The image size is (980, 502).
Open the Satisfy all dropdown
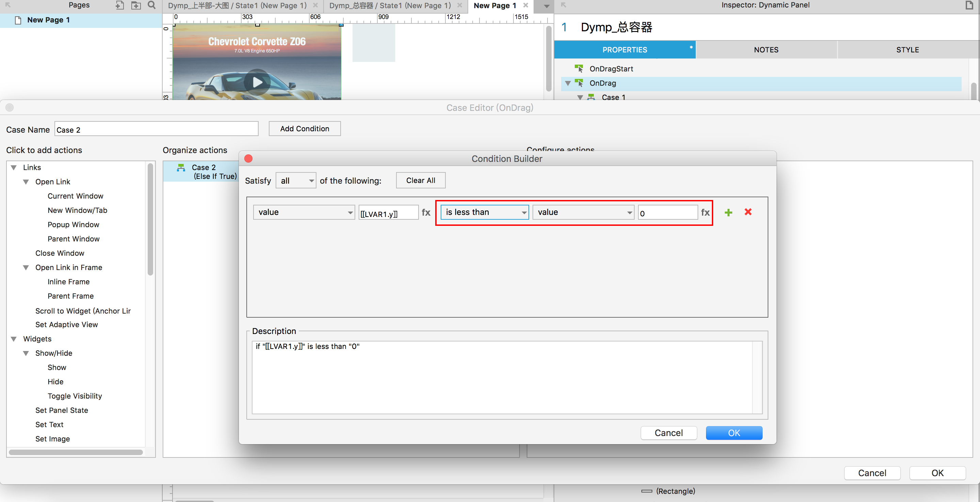point(296,181)
